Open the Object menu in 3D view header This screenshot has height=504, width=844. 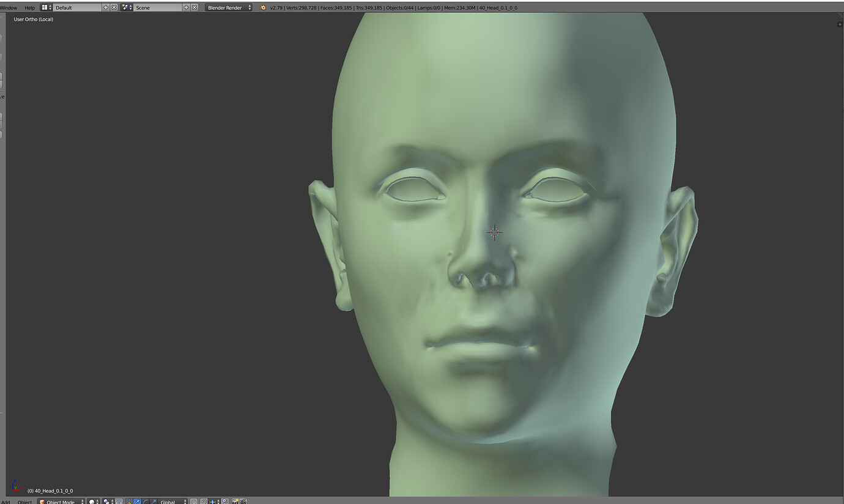coord(24,502)
